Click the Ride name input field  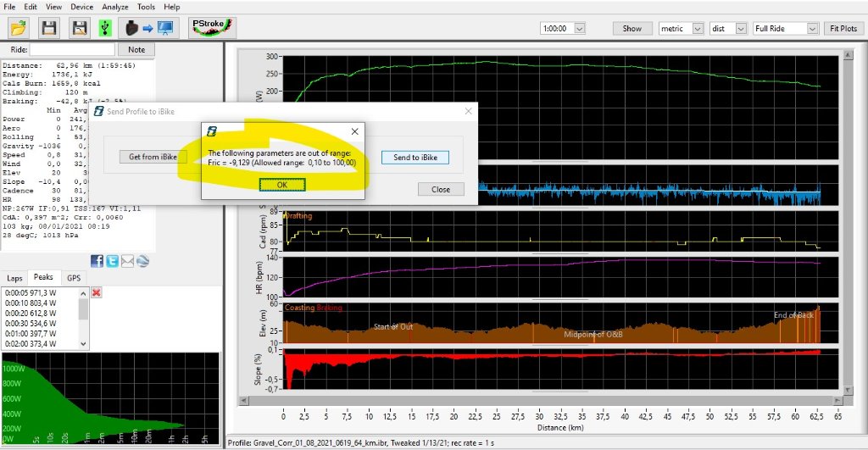click(75, 50)
